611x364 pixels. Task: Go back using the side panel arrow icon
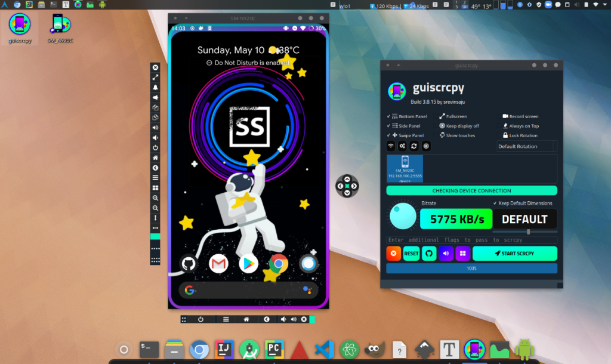pos(155,168)
